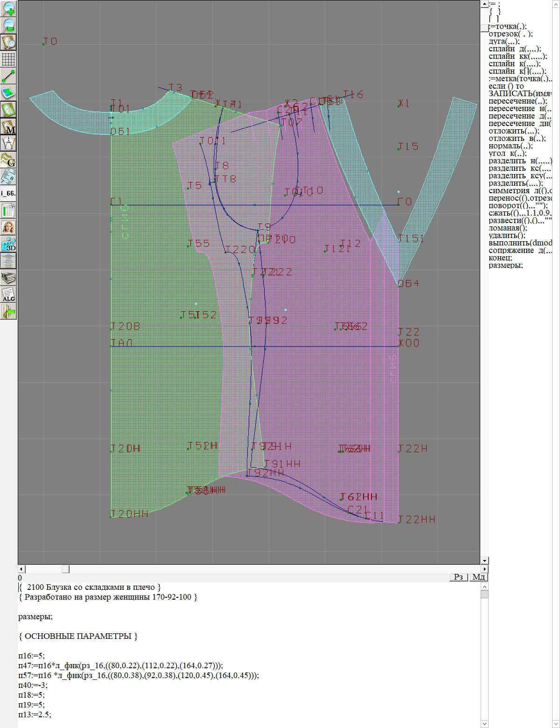
Task: Click the zoom in magnifier icon
Action: (9, 8)
